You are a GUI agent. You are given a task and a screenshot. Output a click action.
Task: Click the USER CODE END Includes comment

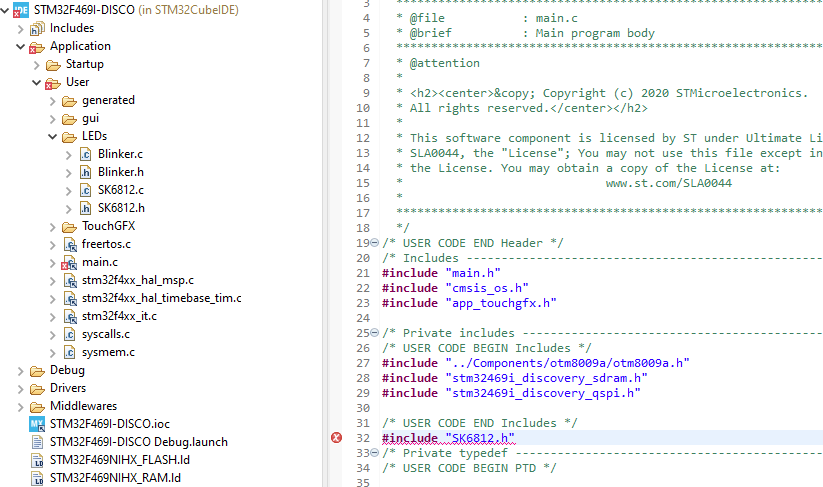[480, 423]
